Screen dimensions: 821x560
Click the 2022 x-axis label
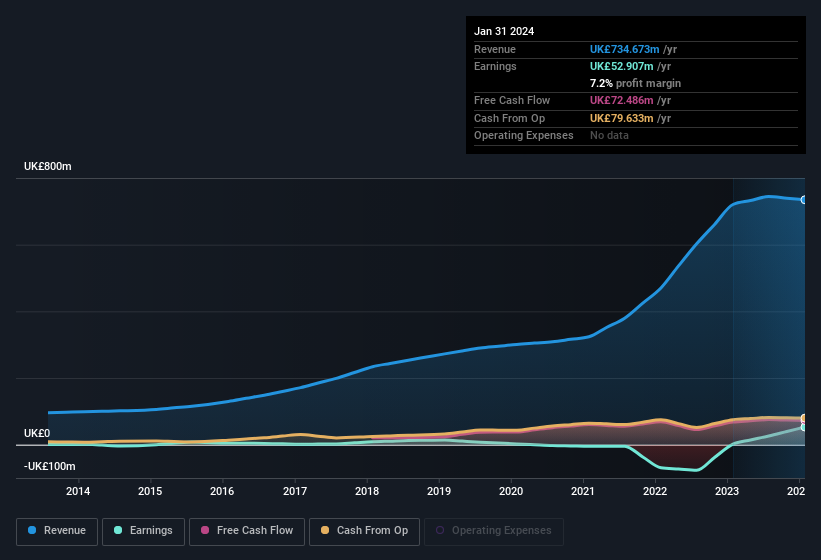(x=655, y=491)
